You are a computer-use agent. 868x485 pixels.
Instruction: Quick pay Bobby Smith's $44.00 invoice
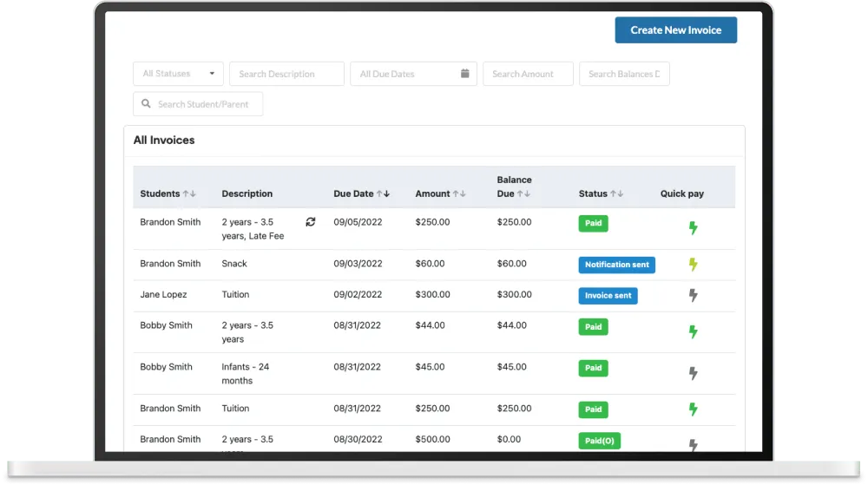point(693,331)
